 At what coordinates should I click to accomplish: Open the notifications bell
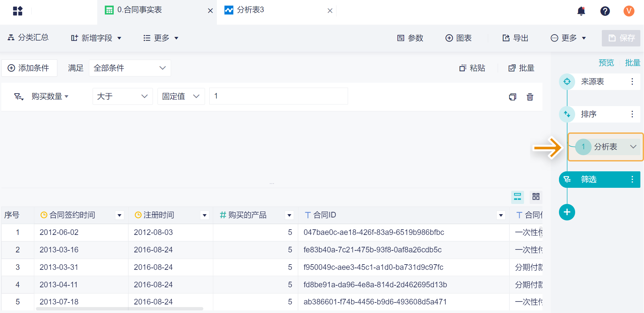pos(581,11)
